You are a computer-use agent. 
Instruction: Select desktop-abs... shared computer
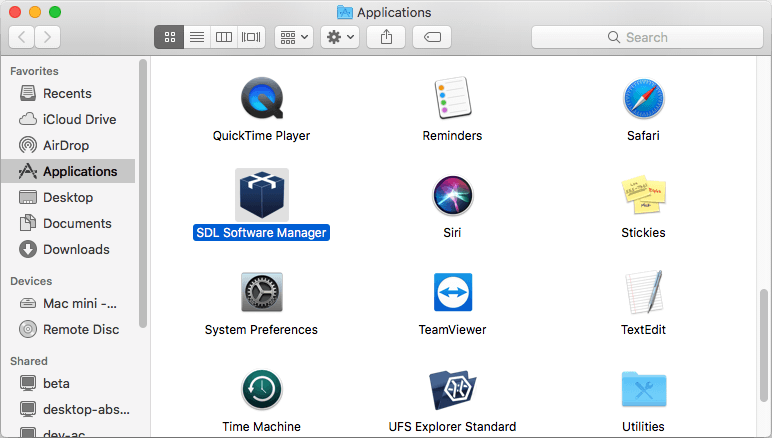(x=68, y=409)
